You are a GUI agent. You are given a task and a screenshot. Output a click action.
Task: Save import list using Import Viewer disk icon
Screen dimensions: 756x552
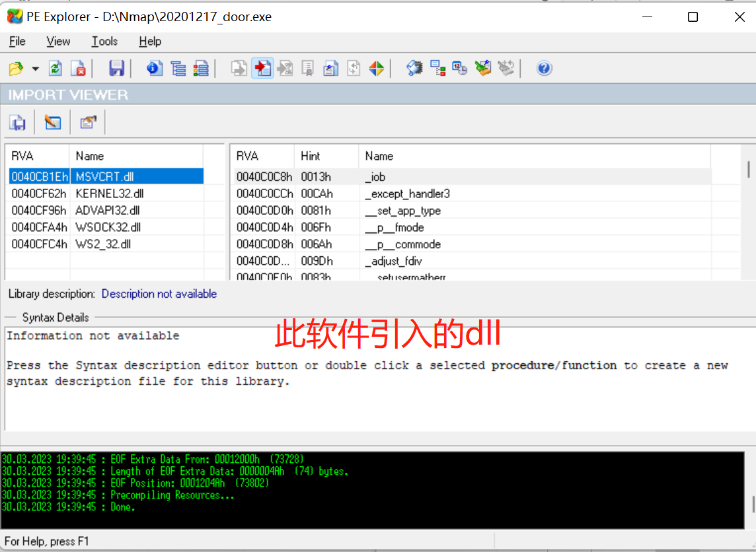click(x=18, y=123)
